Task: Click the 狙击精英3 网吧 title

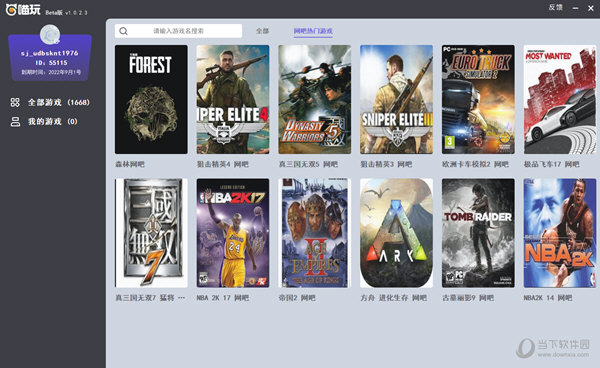Action: (386, 164)
